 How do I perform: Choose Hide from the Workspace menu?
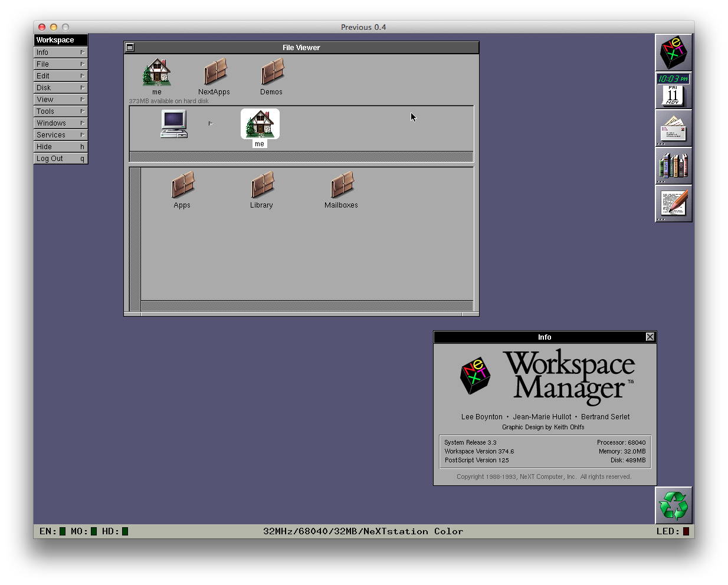click(61, 146)
